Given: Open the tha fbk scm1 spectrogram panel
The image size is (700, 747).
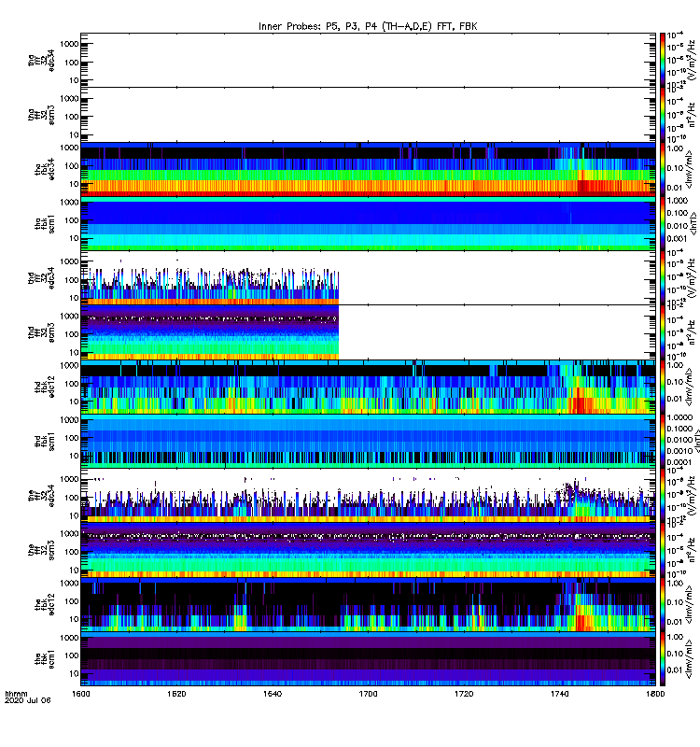Looking at the screenshot, I should 368,224.
